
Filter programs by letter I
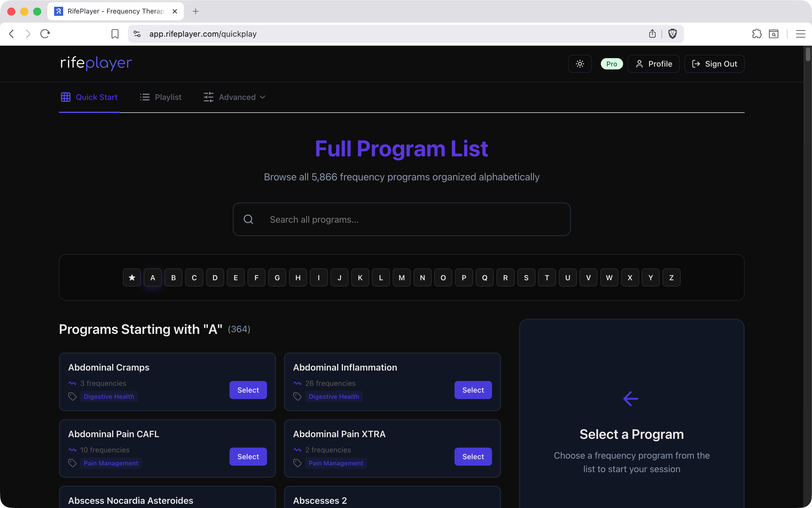tap(319, 277)
